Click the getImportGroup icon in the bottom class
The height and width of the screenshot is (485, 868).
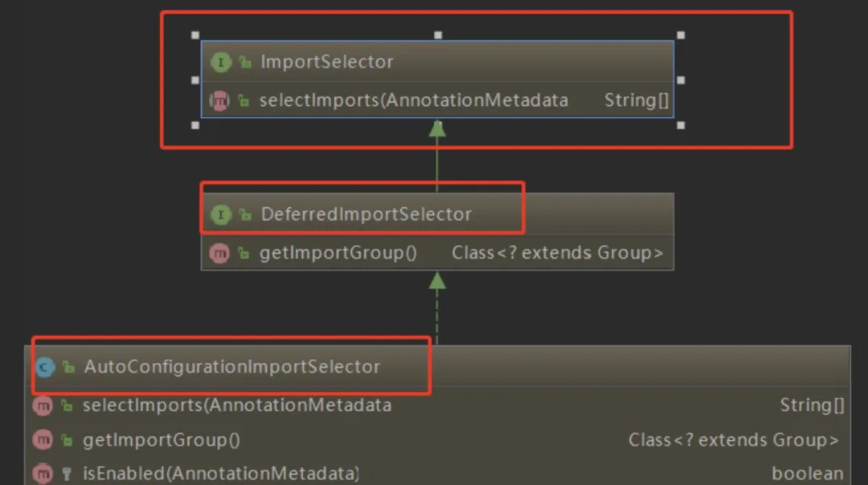(x=42, y=439)
